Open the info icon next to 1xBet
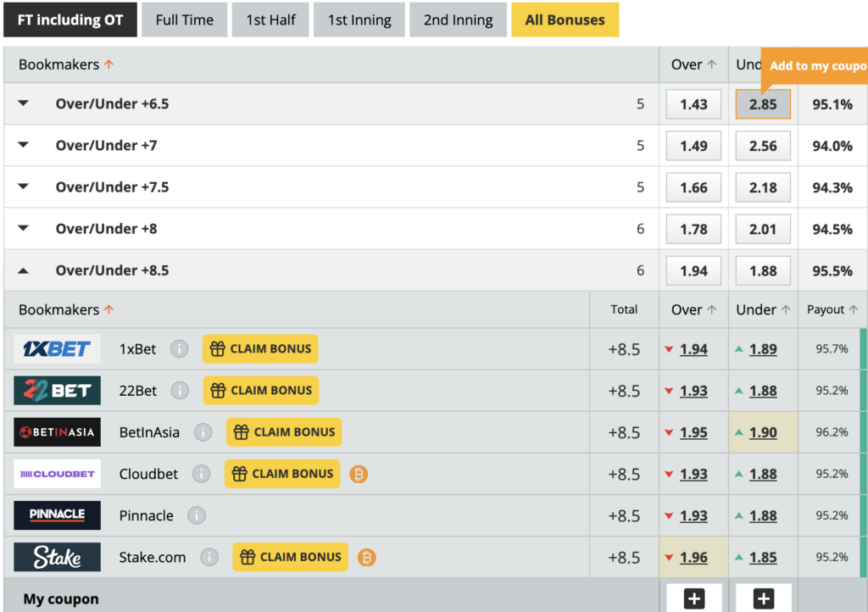The width and height of the screenshot is (868, 612). (x=180, y=349)
